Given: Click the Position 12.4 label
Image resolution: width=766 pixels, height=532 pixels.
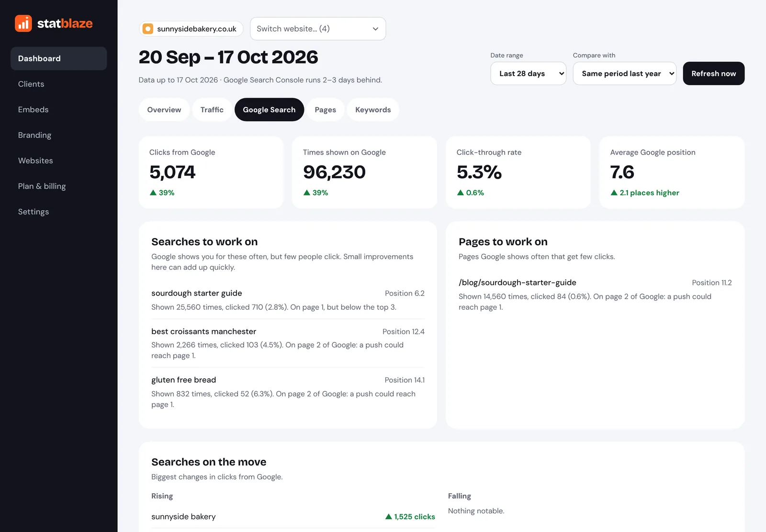Looking at the screenshot, I should (404, 331).
